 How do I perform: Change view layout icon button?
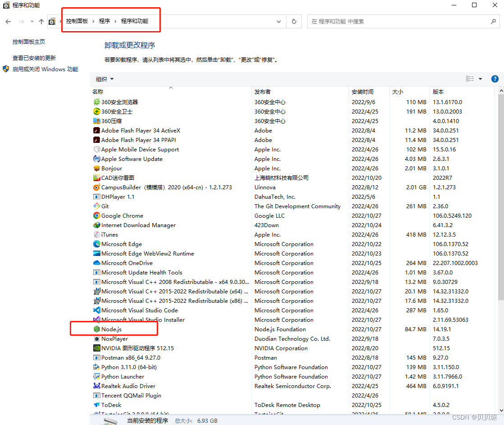[x=470, y=79]
